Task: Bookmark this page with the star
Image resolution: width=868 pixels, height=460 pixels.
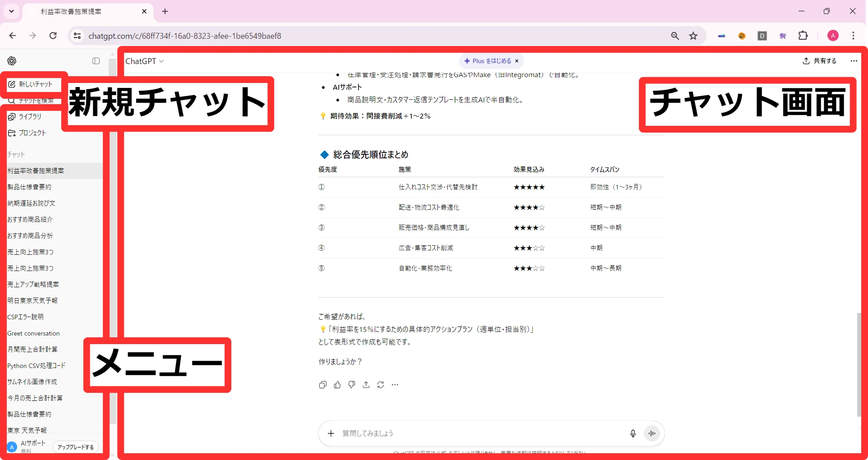Action: 693,36
